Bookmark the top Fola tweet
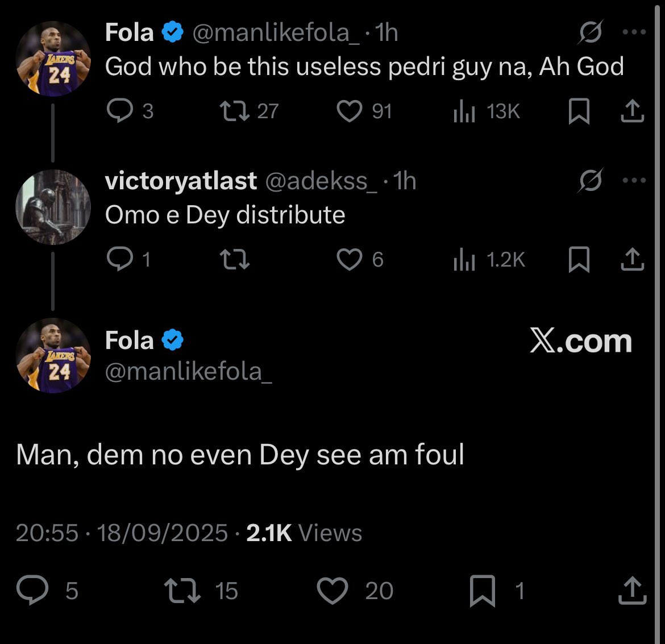The height and width of the screenshot is (644, 665). point(579,112)
